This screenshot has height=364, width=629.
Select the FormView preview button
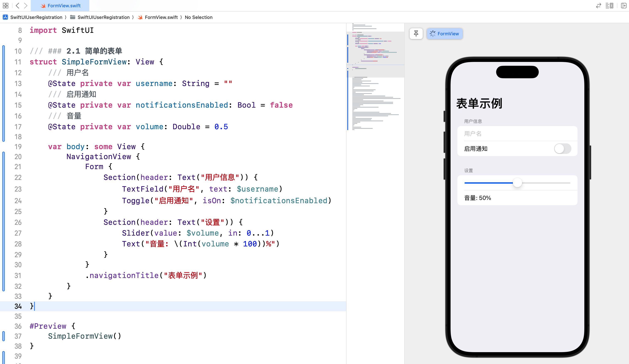point(445,33)
